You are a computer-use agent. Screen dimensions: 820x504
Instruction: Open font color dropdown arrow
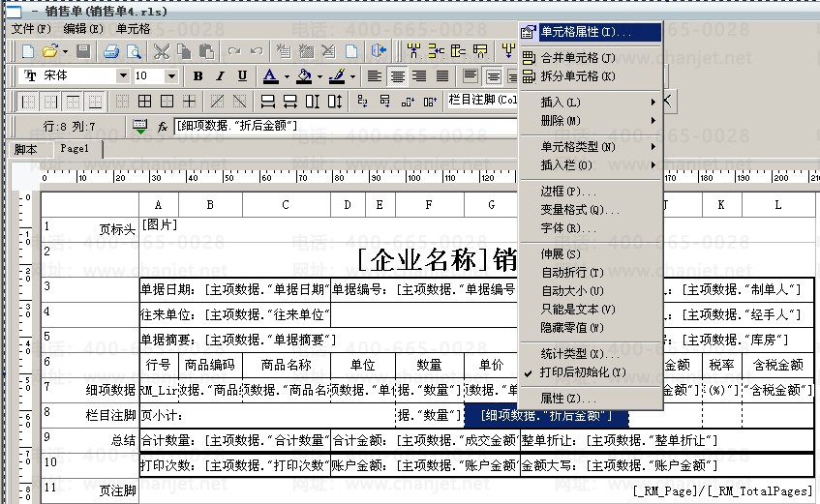click(x=286, y=76)
